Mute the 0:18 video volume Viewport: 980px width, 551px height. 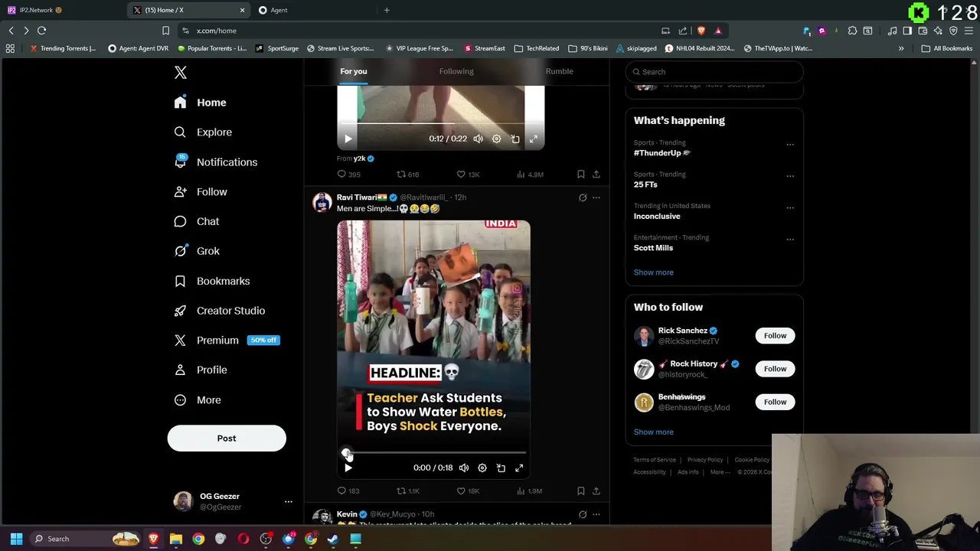pyautogui.click(x=463, y=468)
